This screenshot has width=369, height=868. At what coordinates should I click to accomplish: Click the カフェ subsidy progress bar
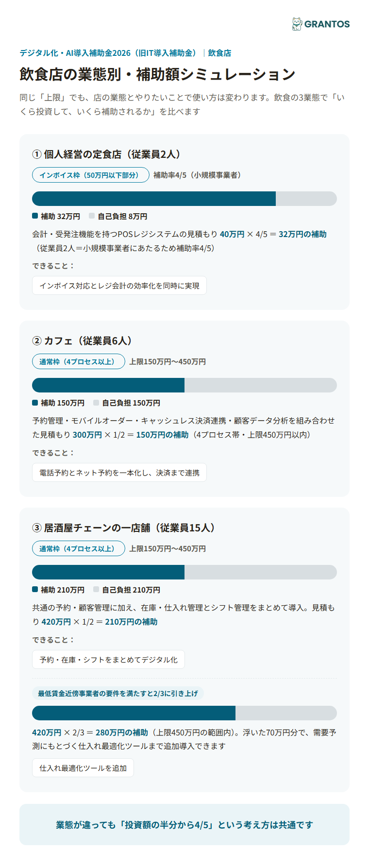tap(184, 385)
